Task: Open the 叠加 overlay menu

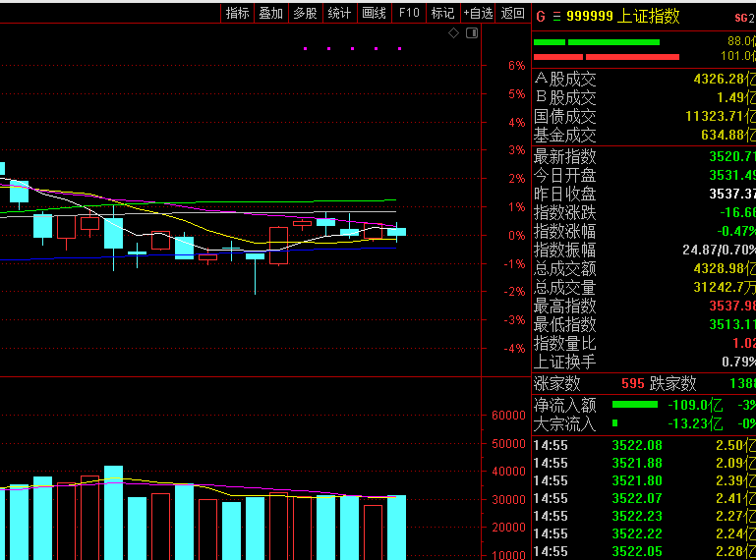Action: tap(271, 13)
